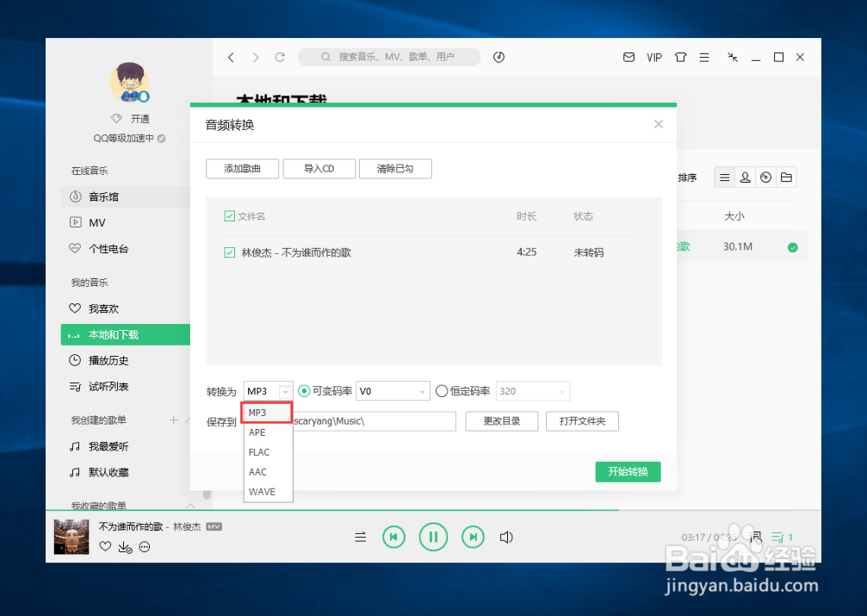
Task: Click the 导入CD button
Action: (319, 168)
